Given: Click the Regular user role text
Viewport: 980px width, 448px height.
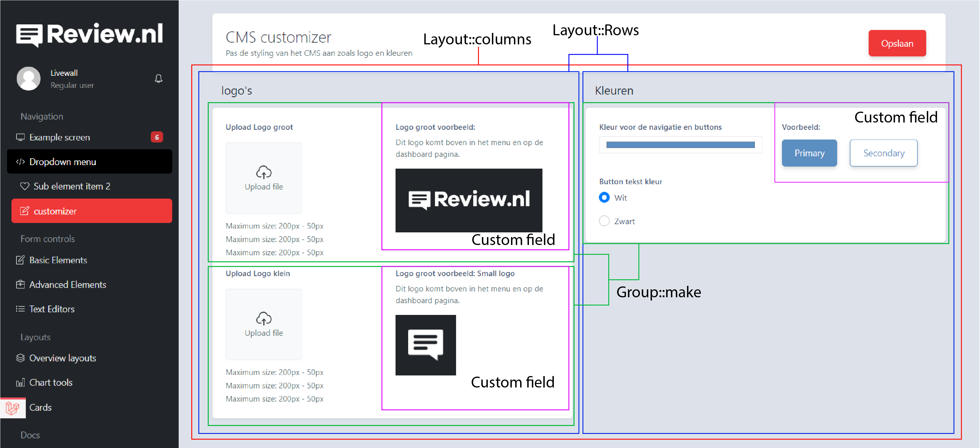Looking at the screenshot, I should pyautogui.click(x=72, y=85).
